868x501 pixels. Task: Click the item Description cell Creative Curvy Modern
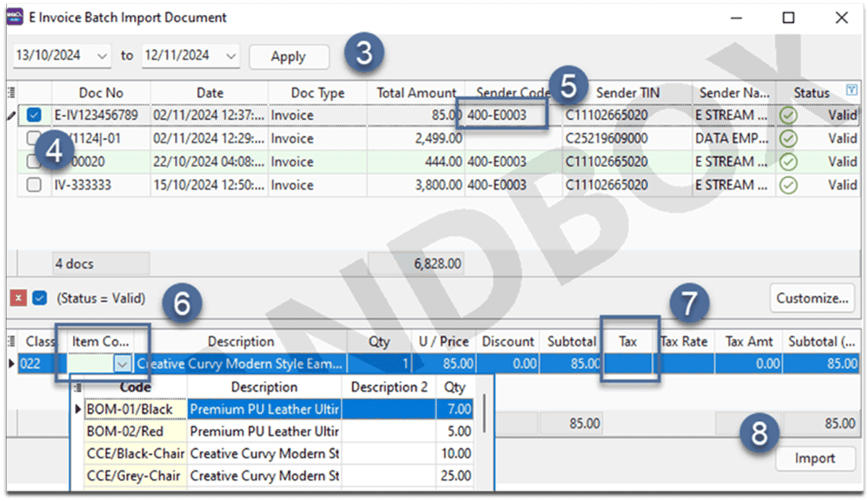click(x=241, y=364)
